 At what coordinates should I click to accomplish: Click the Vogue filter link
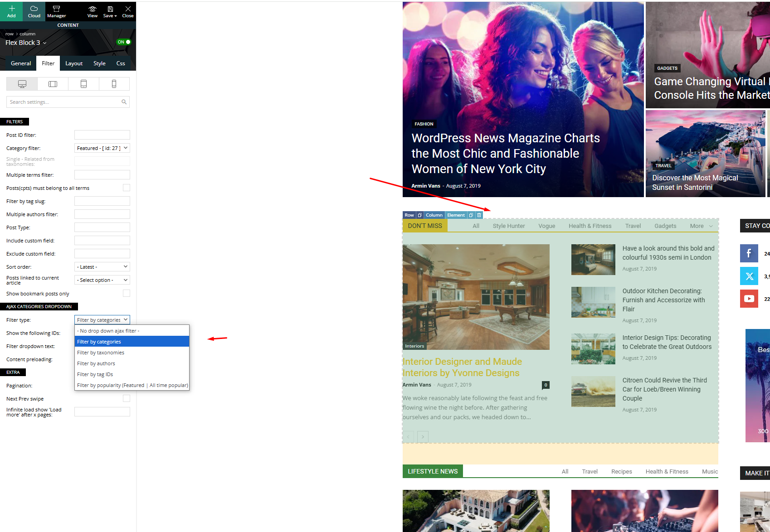click(546, 226)
